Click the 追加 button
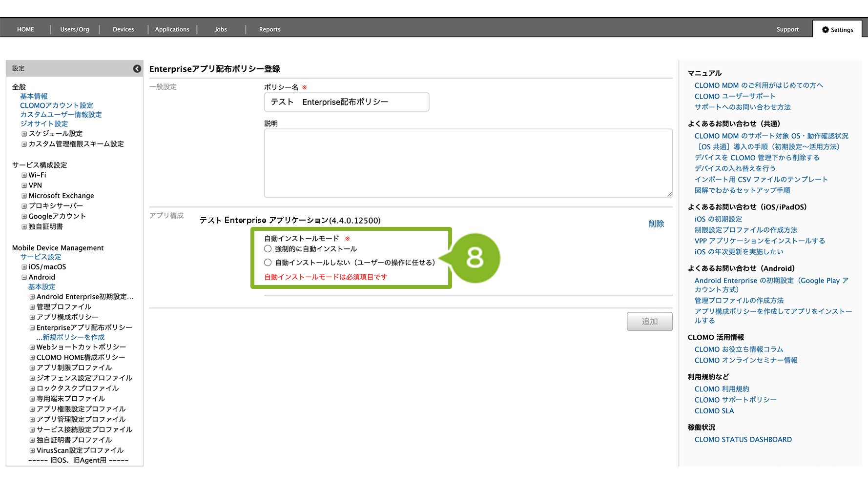This screenshot has width=868, height=488. 649,322
